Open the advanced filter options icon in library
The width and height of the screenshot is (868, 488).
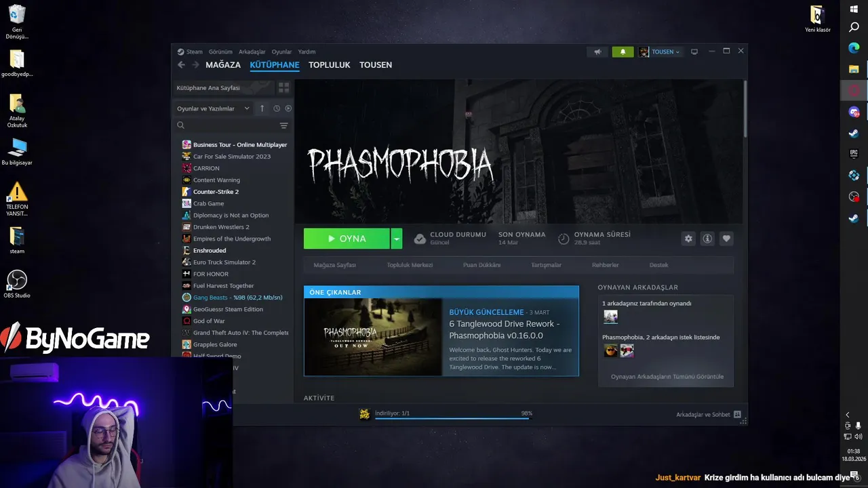point(283,125)
